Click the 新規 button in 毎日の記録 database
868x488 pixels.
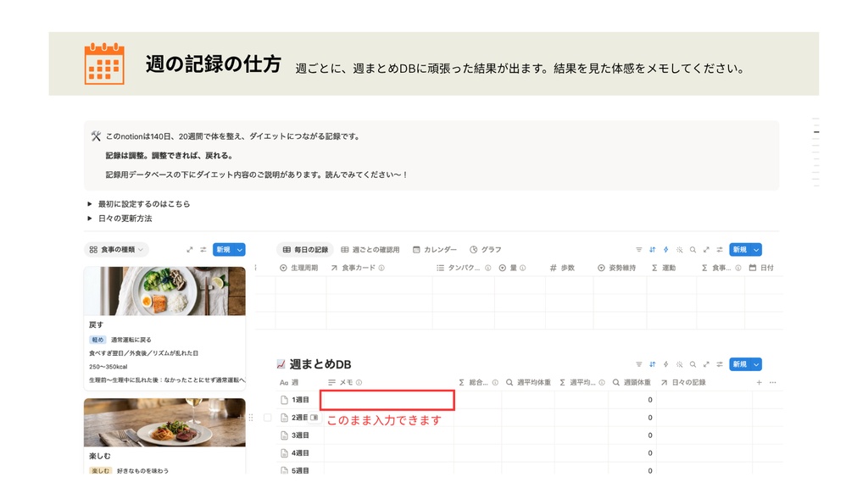point(740,250)
